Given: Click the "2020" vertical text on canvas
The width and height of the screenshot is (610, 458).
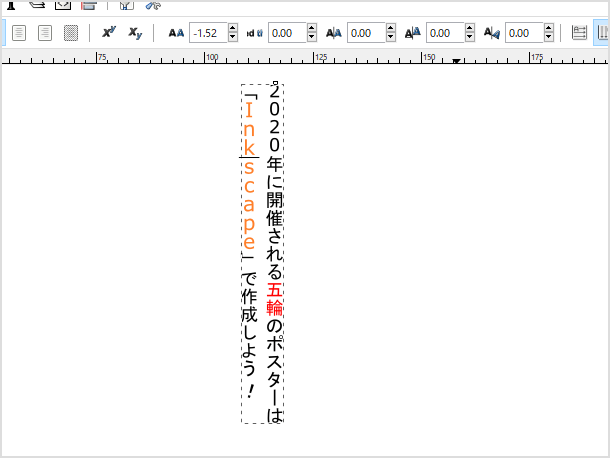Looking at the screenshot, I should (x=274, y=118).
